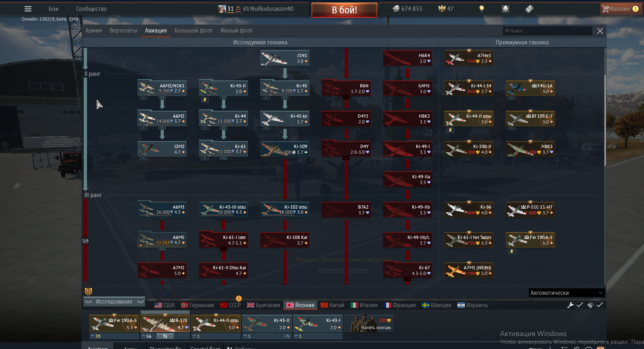Click the white card icon in top bar
644x349 pixels.
point(505,9)
